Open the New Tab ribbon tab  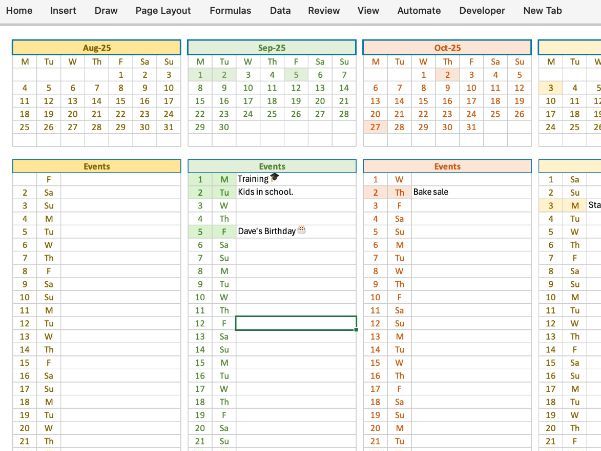click(542, 11)
